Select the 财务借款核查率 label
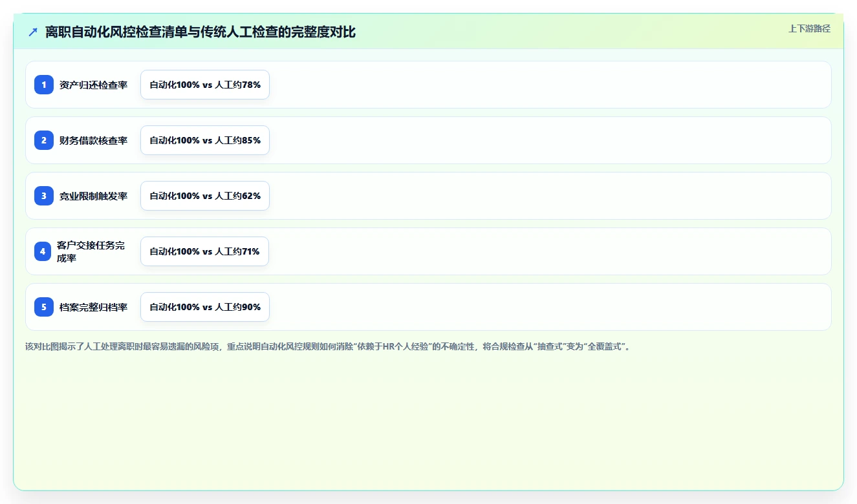 click(93, 140)
